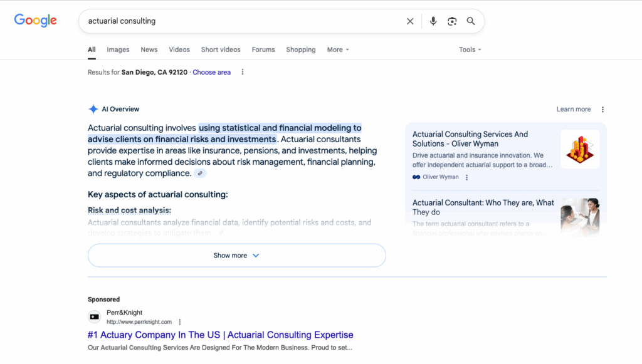This screenshot has width=642, height=364.
Task: Open Google Lens image search icon
Action: pos(452,21)
